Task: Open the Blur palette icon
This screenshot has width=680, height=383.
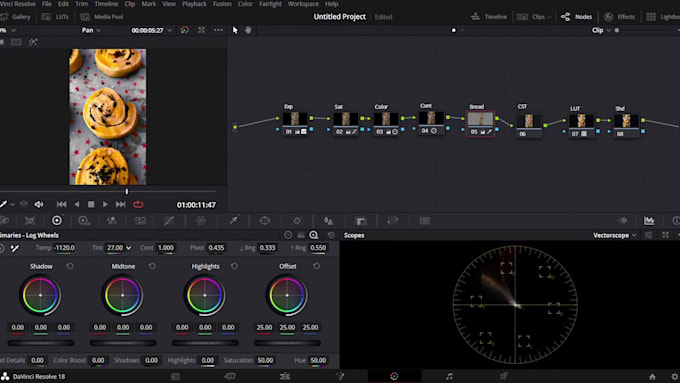Action: pyautogui.click(x=329, y=221)
